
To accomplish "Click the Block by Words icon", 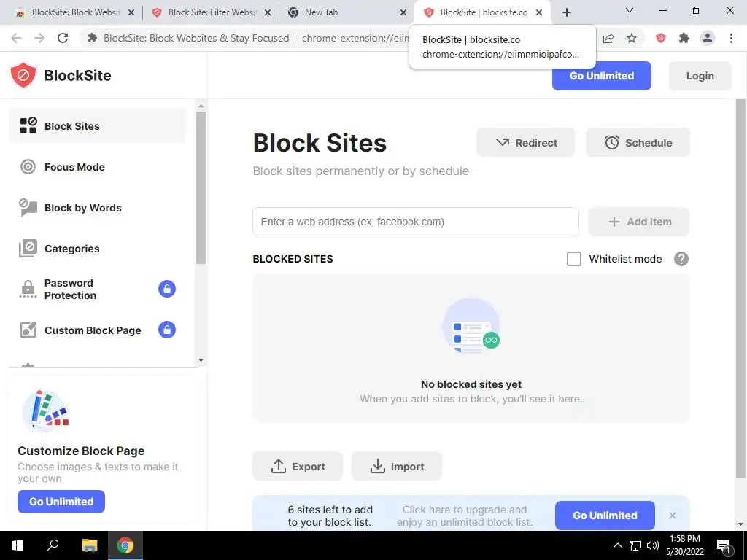I will (28, 208).
